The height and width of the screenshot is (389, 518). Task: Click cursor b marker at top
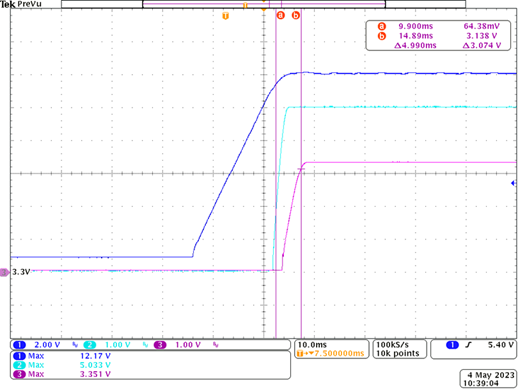296,15
